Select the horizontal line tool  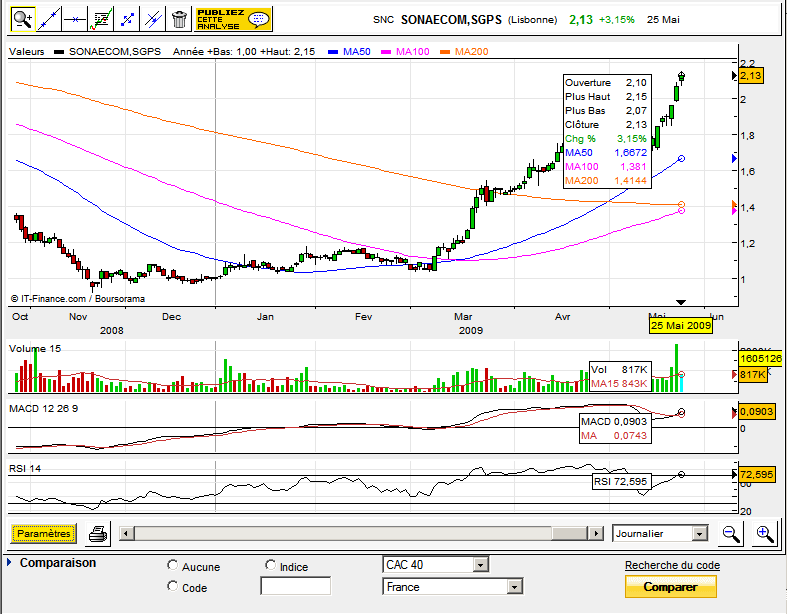[x=75, y=20]
